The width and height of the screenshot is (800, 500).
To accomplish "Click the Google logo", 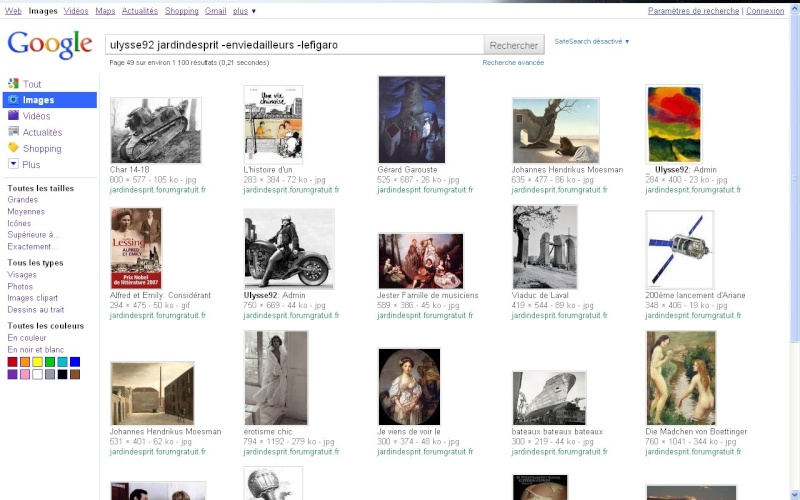I will (x=49, y=44).
